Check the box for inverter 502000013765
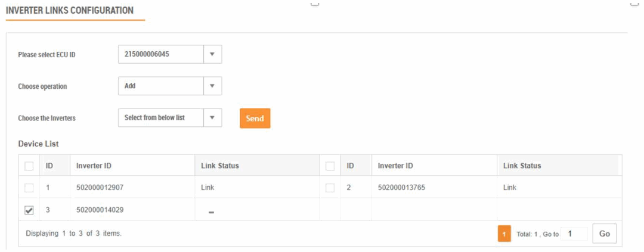 [x=330, y=188]
